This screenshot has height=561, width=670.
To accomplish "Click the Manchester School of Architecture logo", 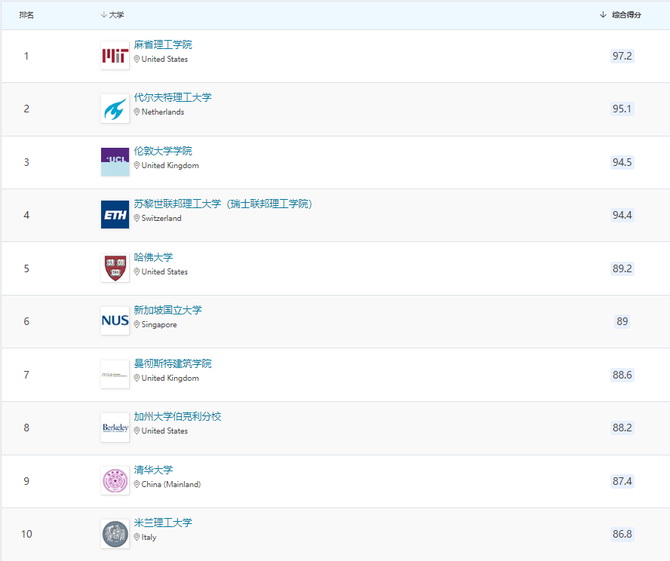I will click(x=115, y=374).
